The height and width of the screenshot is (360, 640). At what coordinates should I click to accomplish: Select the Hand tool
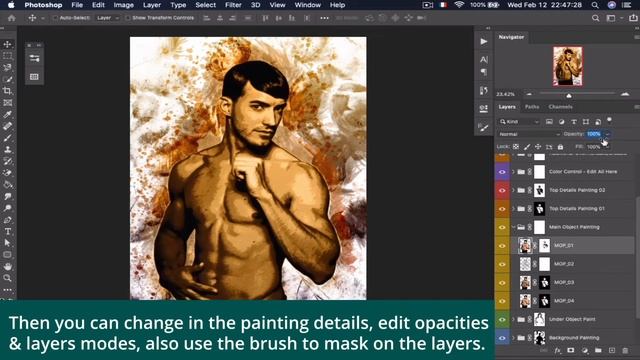[x=7, y=267]
